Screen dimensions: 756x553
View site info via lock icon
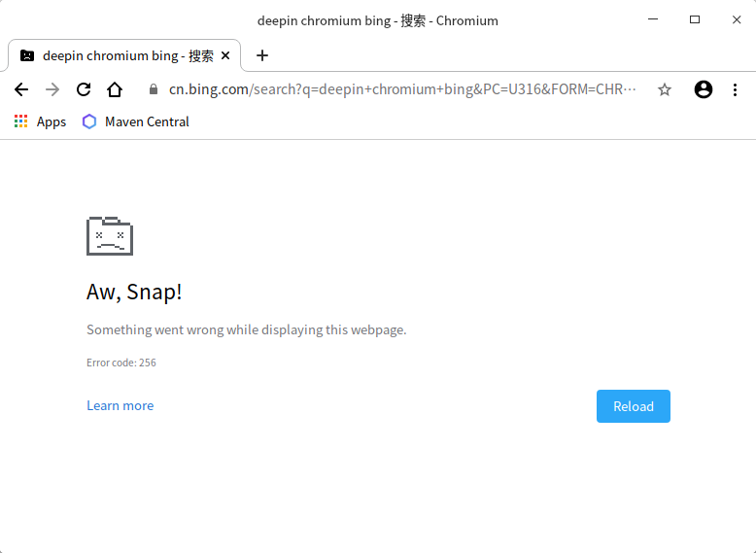coord(154,89)
